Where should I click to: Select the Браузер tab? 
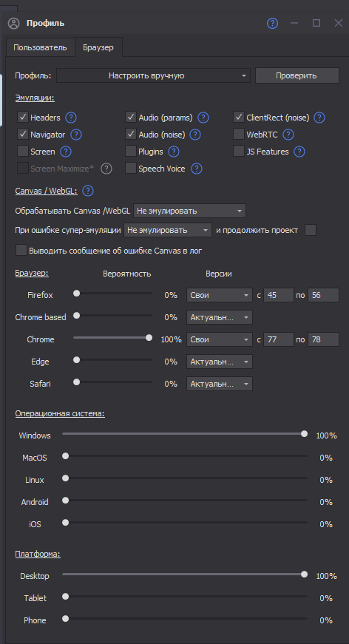tap(98, 47)
